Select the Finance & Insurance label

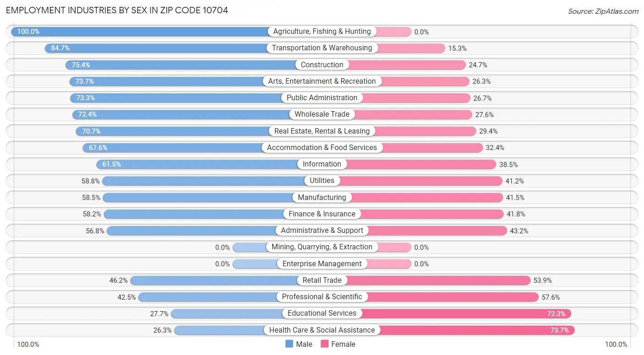tap(322, 214)
